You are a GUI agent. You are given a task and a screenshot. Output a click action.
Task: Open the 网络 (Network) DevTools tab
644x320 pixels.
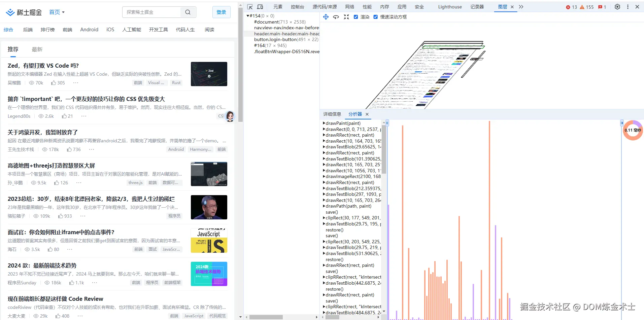pyautogui.click(x=350, y=7)
